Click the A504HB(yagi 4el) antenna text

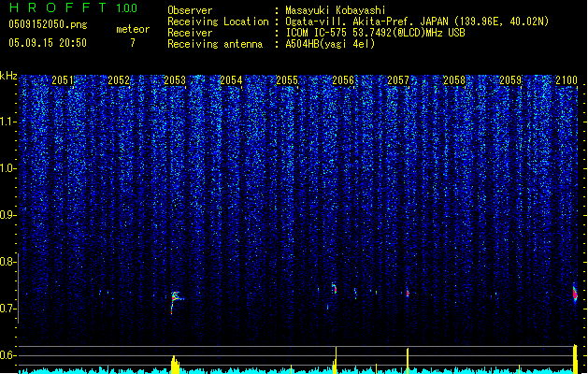pos(330,44)
